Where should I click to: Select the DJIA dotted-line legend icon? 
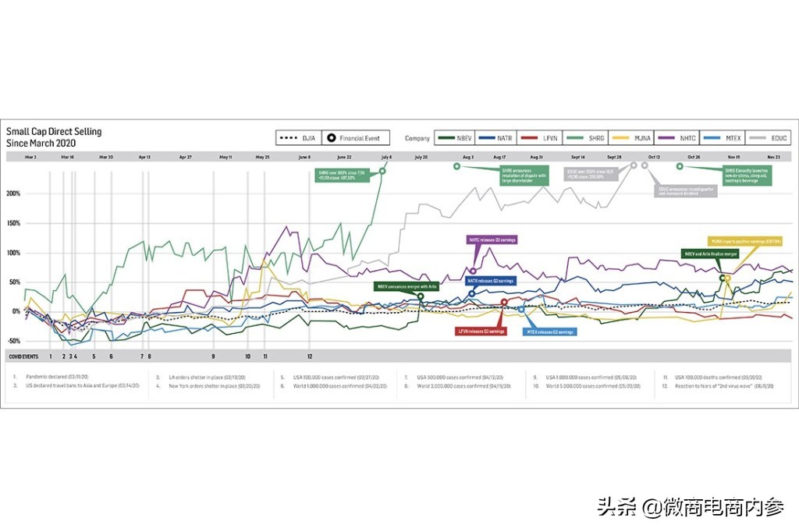(289, 137)
